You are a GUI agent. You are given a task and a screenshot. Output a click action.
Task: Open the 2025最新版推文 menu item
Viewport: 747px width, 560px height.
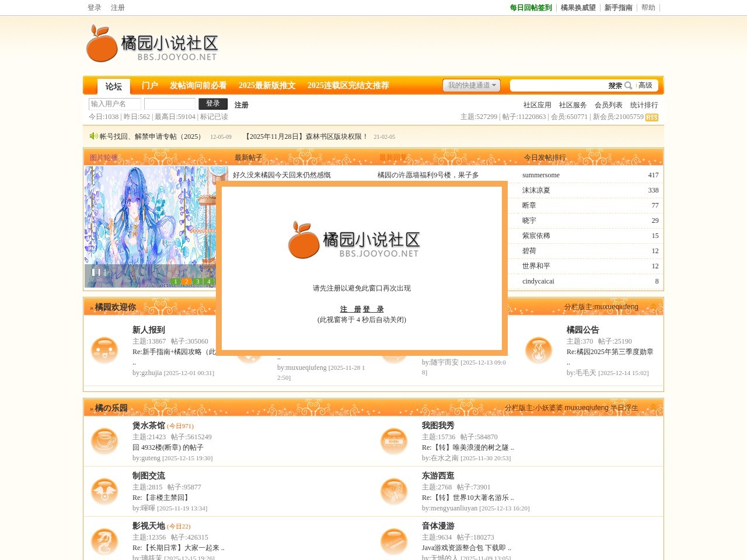tap(267, 85)
